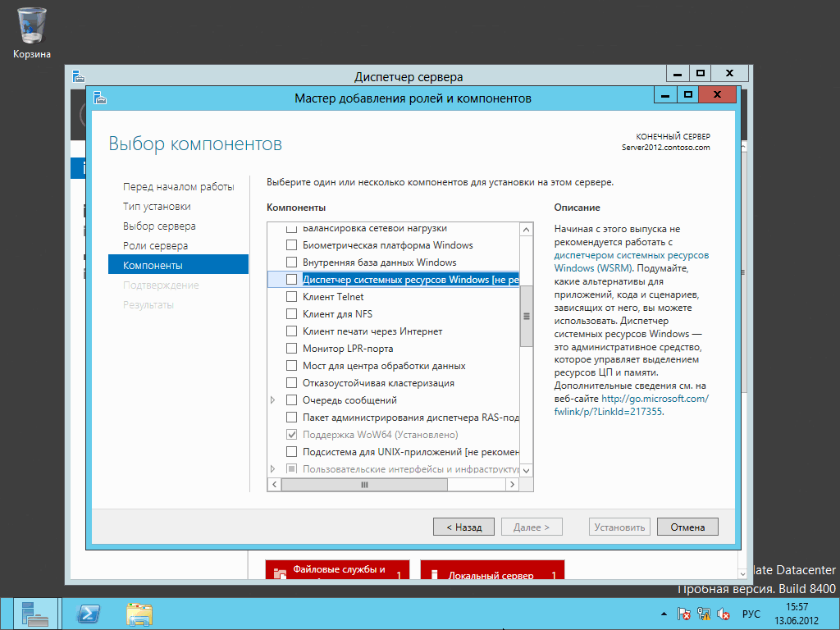
Task: Click the components list scroll left arrow
Action: [x=274, y=485]
